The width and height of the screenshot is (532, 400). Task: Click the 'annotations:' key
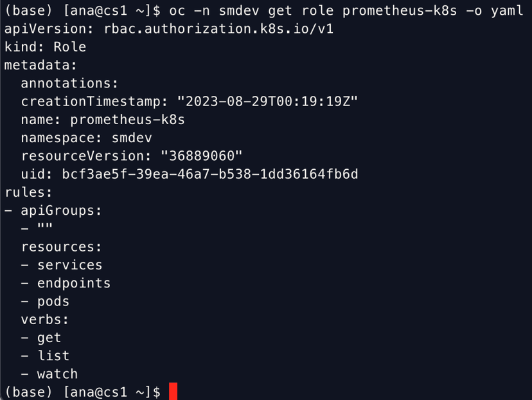tap(69, 83)
